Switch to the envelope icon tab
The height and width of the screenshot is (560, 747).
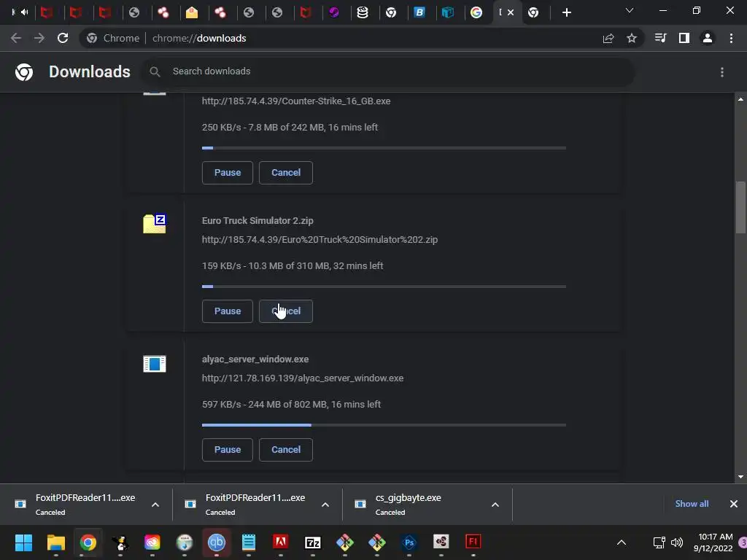[192, 12]
